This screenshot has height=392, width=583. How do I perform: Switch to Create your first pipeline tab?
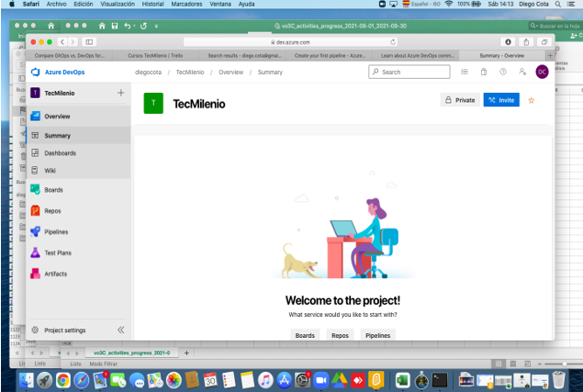[331, 55]
